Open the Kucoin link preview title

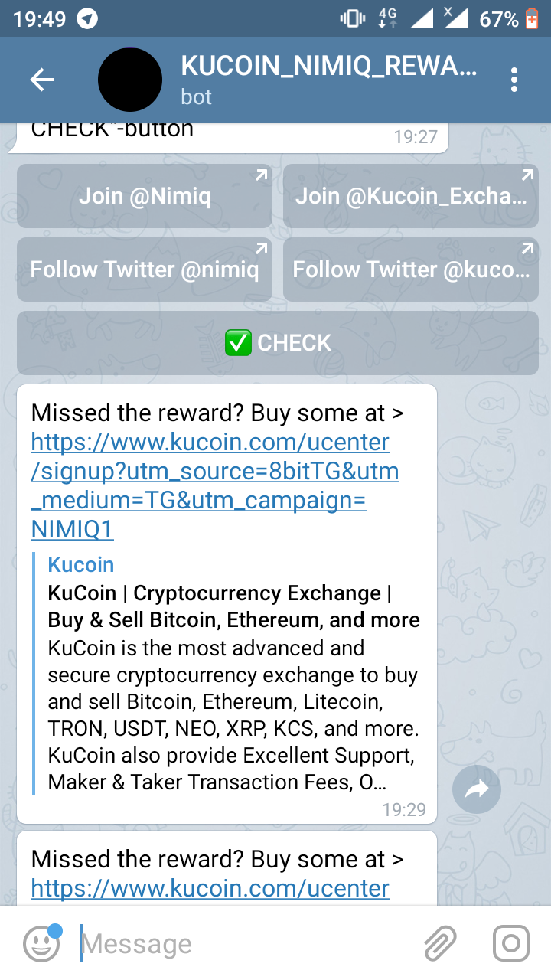(81, 565)
